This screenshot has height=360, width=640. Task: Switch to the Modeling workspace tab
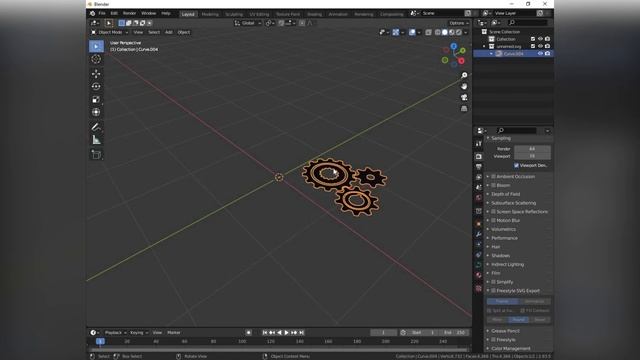210,14
